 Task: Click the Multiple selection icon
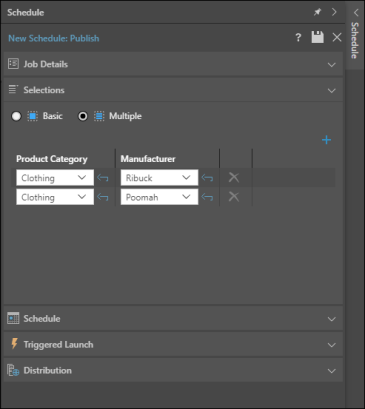[99, 116]
